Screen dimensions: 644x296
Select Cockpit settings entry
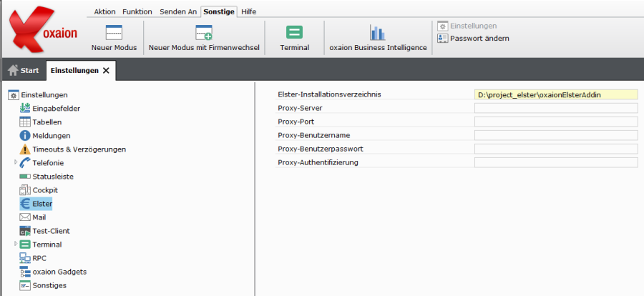coord(45,190)
